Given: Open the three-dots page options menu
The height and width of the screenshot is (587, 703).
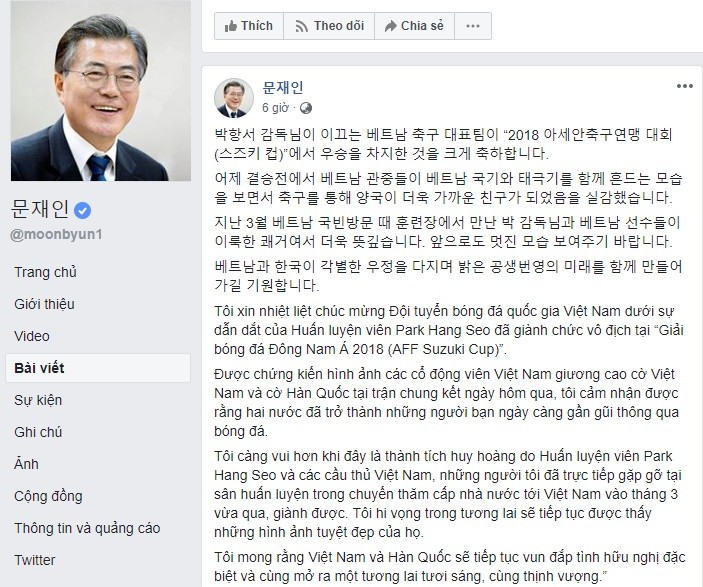Looking at the screenshot, I should point(473,26).
